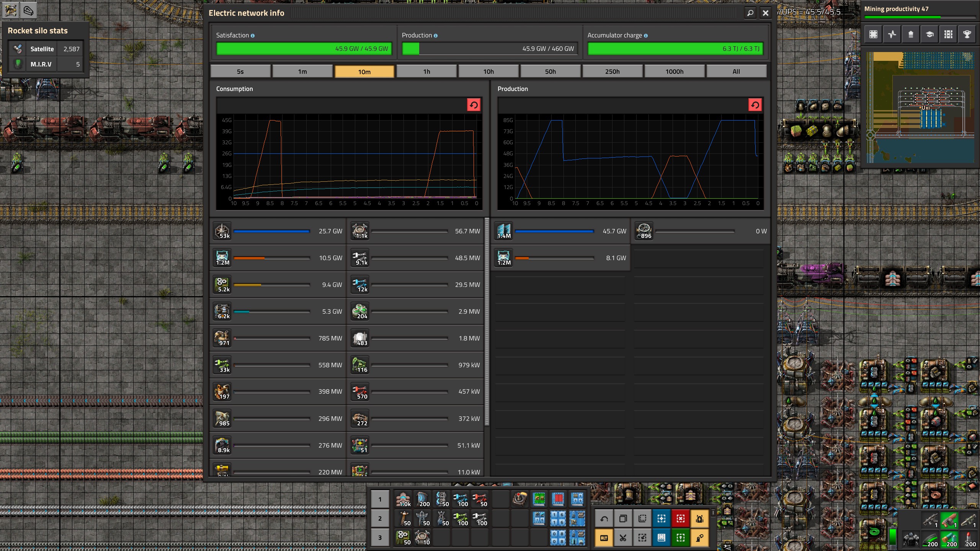Select the 10m time range tab
980x551 pixels.
(364, 72)
